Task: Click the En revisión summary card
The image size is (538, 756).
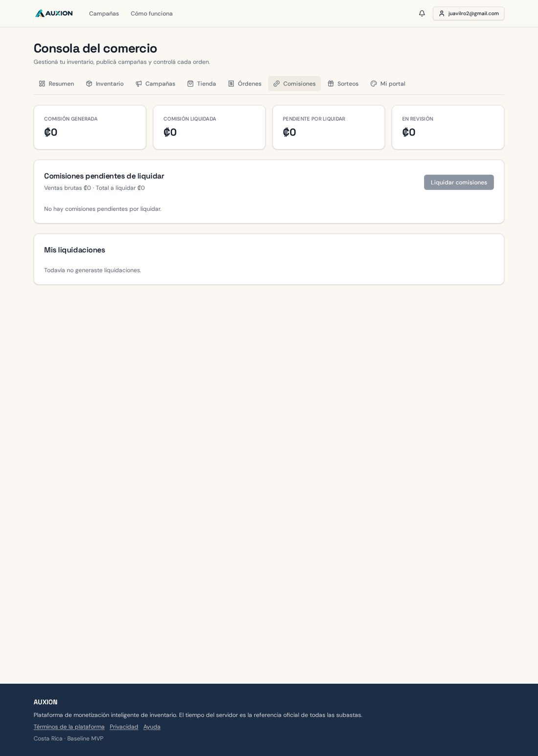Action: pos(448,127)
